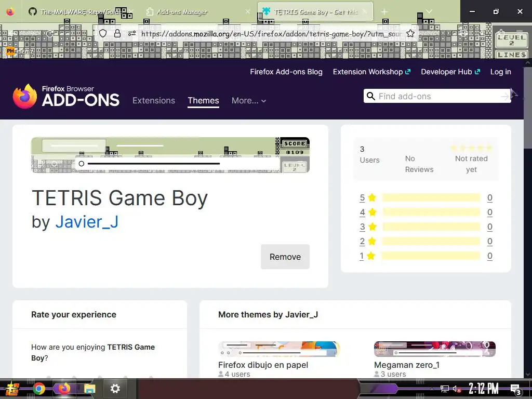Open the site permissions icon in address bar

[132, 33]
